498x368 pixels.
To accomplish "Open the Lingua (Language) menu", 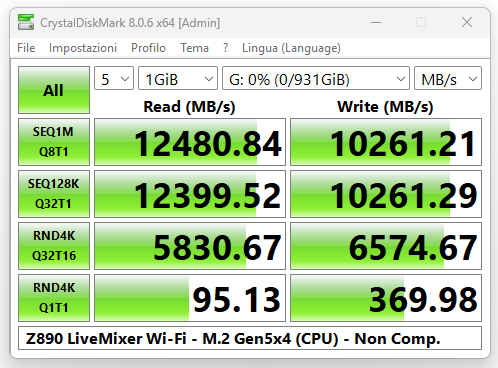I will tap(291, 48).
